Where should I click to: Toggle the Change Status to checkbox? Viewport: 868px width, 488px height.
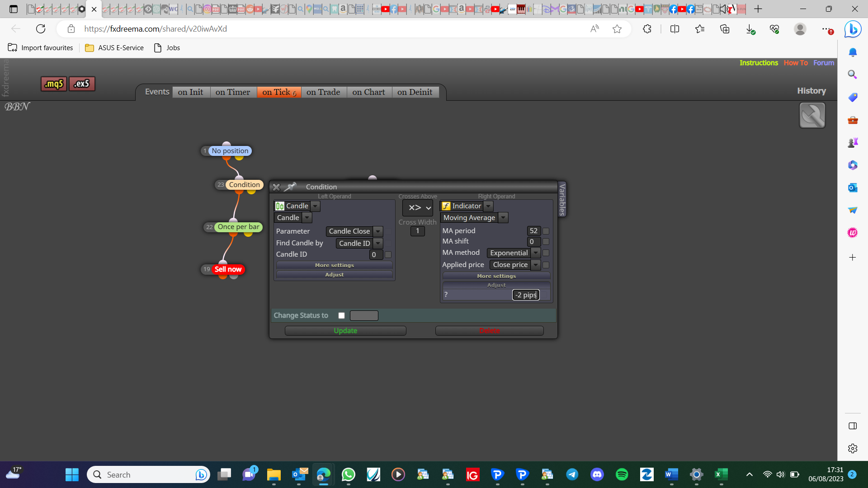pyautogui.click(x=342, y=315)
